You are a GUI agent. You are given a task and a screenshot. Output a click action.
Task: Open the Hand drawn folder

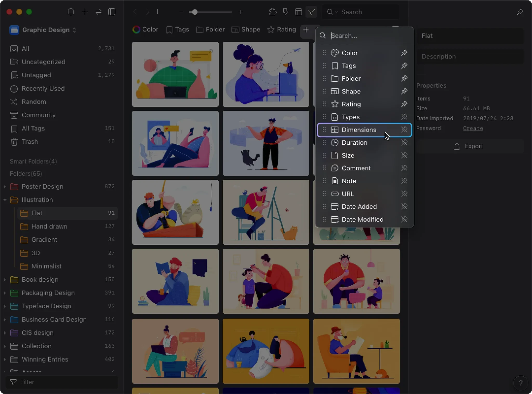(67, 226)
